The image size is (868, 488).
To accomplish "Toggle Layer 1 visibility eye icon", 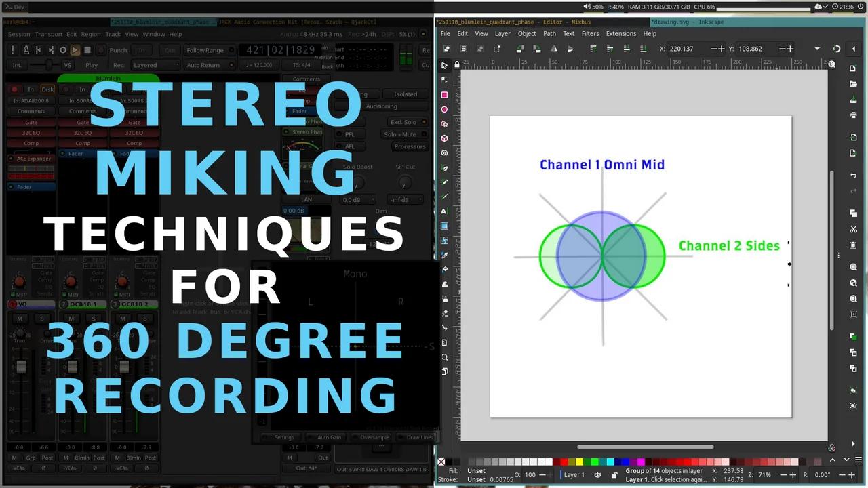I will pos(597,475).
